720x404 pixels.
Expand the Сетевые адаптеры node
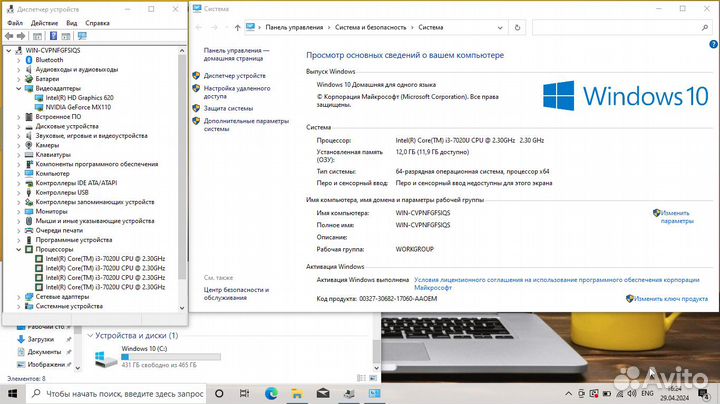19,297
